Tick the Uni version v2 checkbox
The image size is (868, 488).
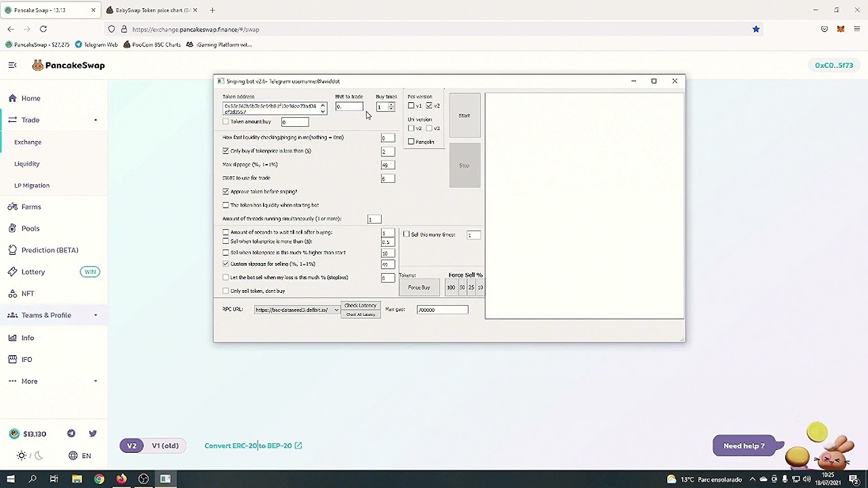[411, 128]
